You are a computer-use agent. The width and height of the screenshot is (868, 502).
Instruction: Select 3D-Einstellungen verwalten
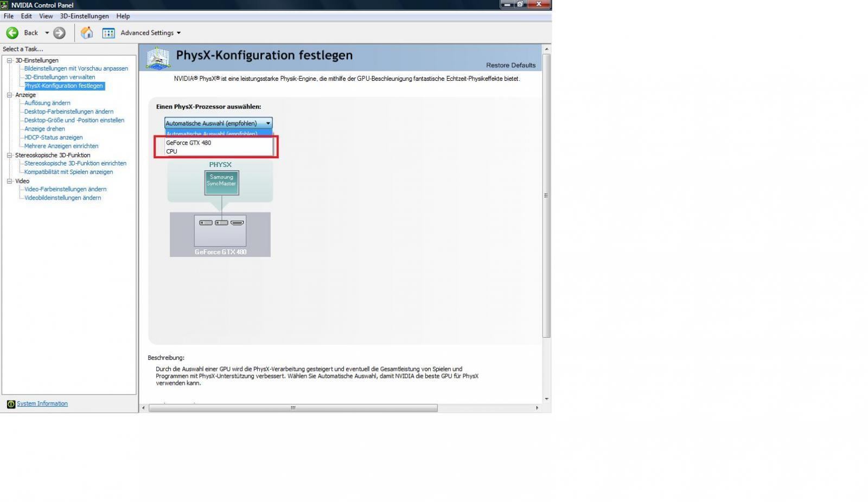click(x=60, y=78)
